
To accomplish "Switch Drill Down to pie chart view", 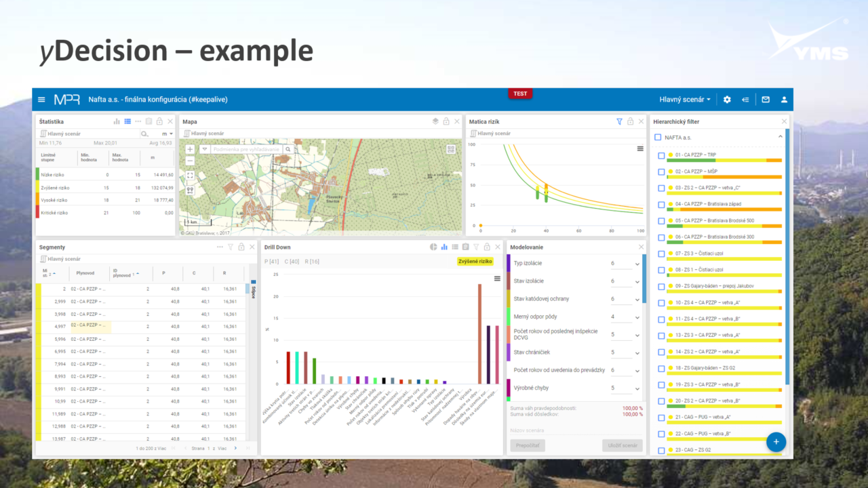I will pyautogui.click(x=433, y=247).
